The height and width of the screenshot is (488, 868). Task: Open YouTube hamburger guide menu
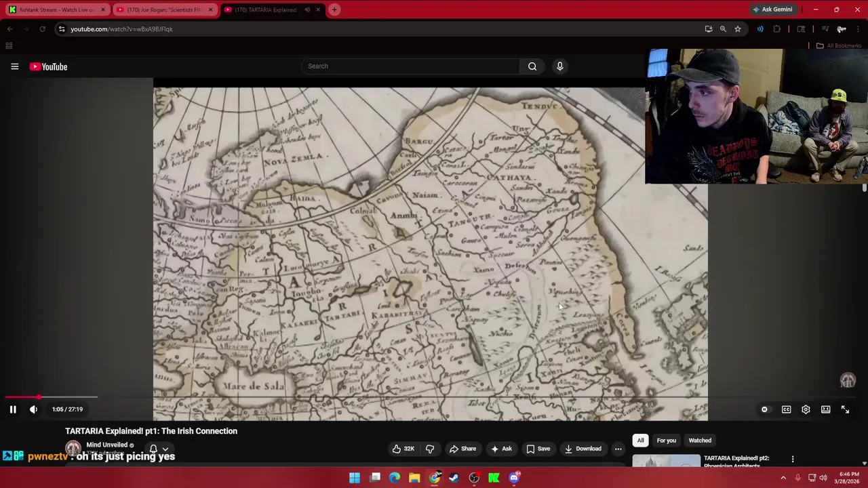[14, 66]
